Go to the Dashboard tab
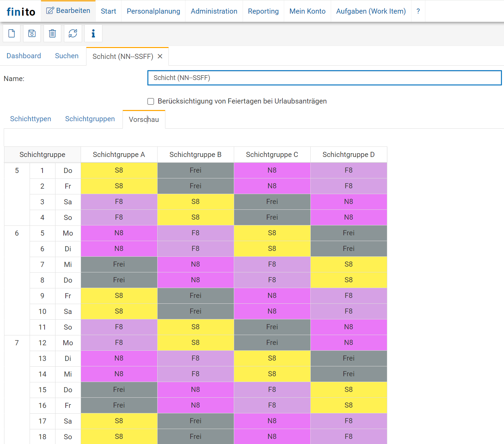This screenshot has width=504, height=444. pos(24,56)
